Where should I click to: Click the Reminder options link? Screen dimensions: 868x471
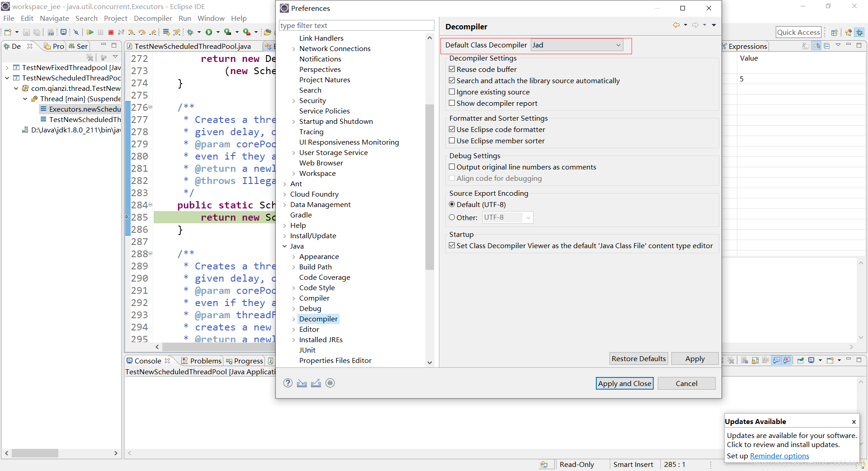[779, 456]
